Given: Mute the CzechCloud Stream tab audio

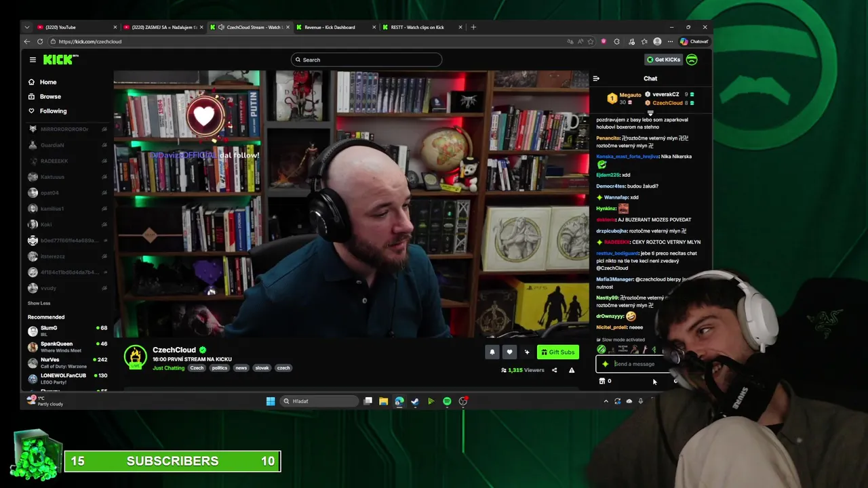Looking at the screenshot, I should click(x=221, y=27).
